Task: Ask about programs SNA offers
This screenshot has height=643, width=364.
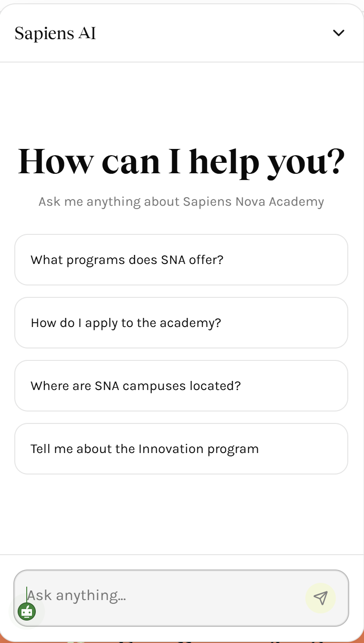Action: [x=181, y=260]
